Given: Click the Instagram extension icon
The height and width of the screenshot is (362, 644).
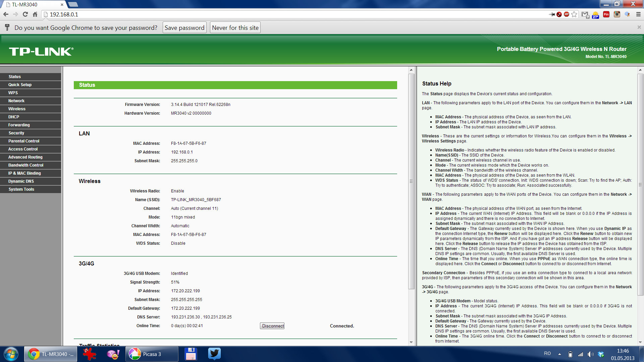Looking at the screenshot, I should [x=617, y=14].
